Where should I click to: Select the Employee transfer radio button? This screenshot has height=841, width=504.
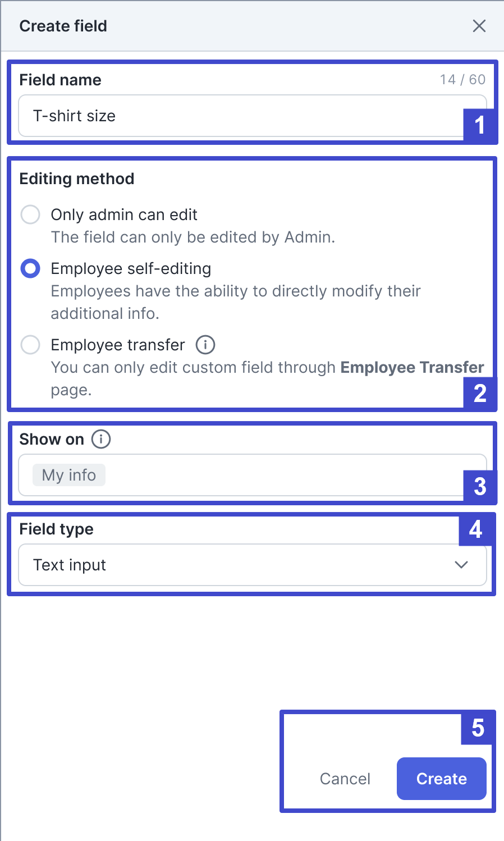(30, 345)
